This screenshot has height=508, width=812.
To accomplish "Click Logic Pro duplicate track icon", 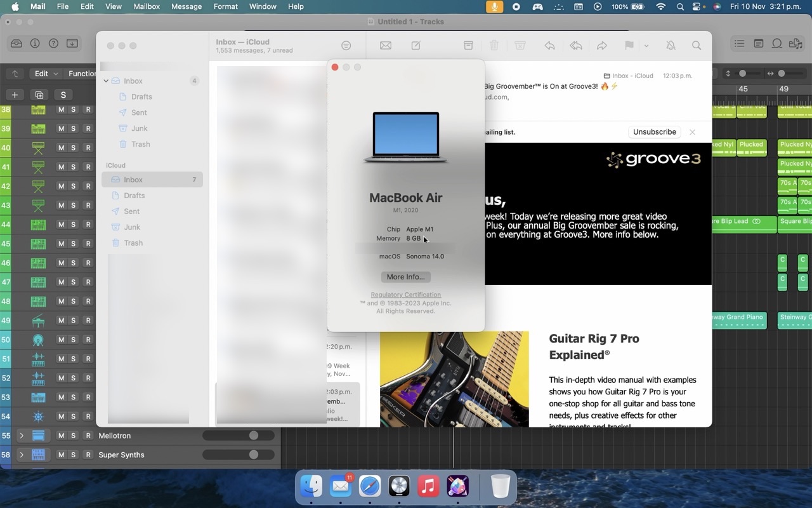I will [39, 95].
